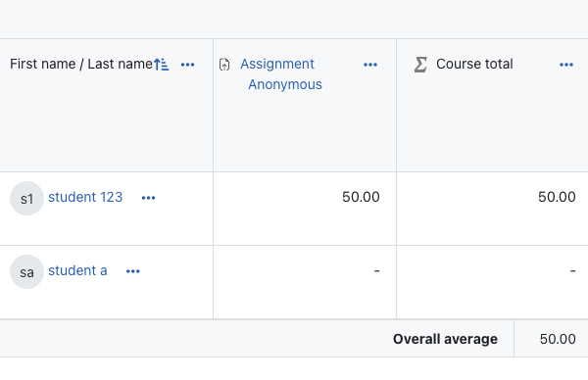Click the sigma Course total icon
This screenshot has width=588, height=380.
click(420, 65)
